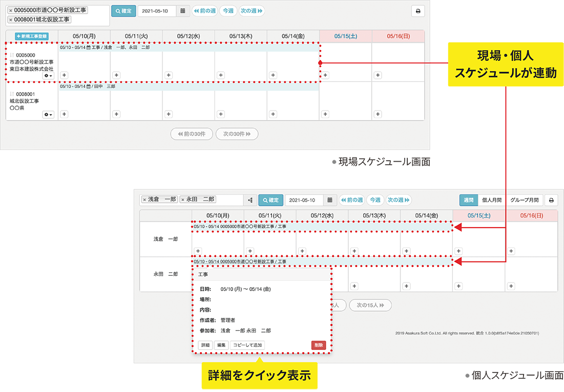Image resolution: width=564 pixels, height=392 pixels.
Task: Add entry on 05/16 for site 0005000
Action: click(378, 75)
